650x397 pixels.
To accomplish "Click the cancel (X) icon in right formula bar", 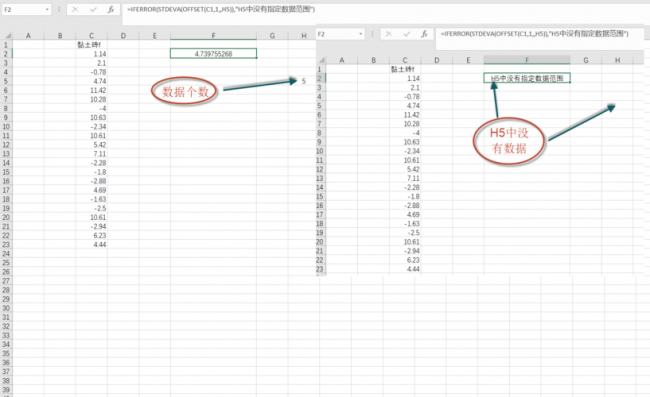I will coord(388,34).
